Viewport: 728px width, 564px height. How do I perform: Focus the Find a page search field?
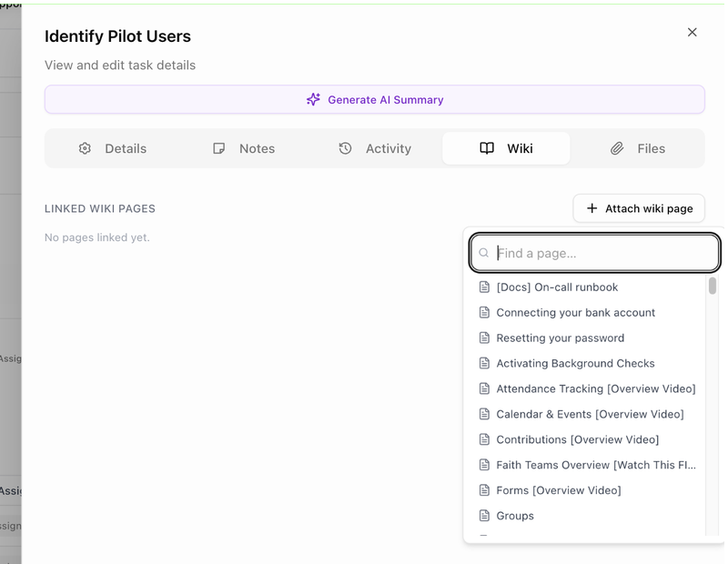click(595, 253)
